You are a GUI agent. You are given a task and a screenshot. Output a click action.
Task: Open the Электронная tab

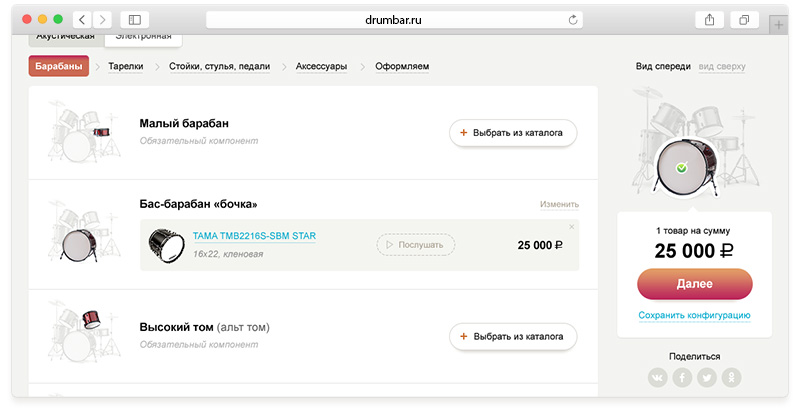[142, 37]
